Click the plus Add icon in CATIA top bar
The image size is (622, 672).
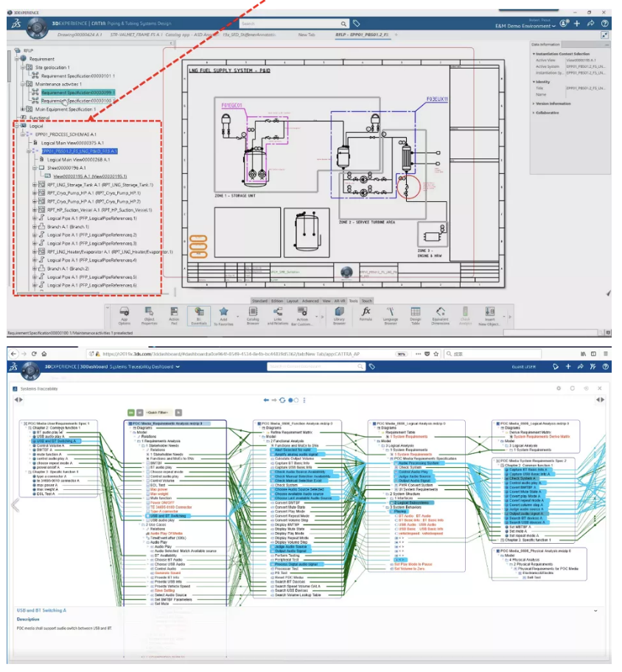pyautogui.click(x=577, y=24)
